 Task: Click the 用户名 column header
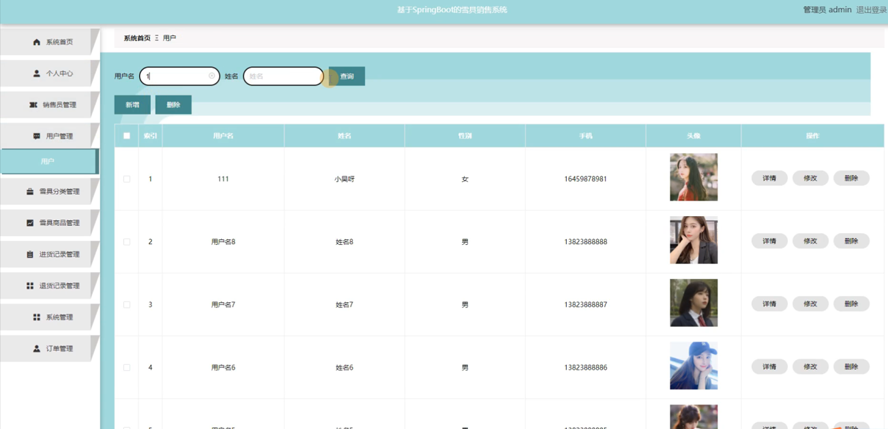click(x=223, y=136)
